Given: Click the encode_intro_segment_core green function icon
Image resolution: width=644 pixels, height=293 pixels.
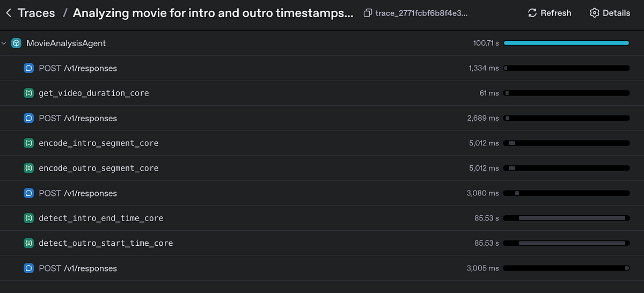Looking at the screenshot, I should [x=29, y=143].
